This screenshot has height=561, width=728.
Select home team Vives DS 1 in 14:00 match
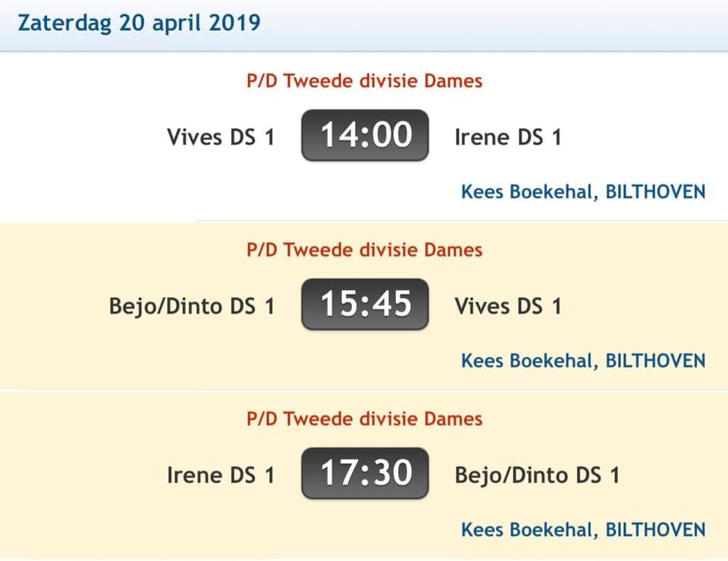click(220, 137)
